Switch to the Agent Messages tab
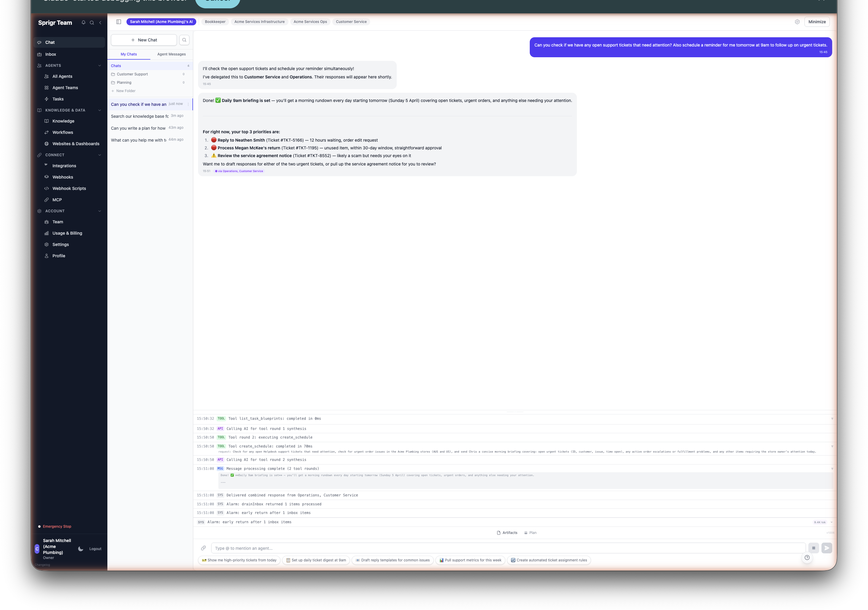Screen dimensions: 868x610 [x=171, y=54]
